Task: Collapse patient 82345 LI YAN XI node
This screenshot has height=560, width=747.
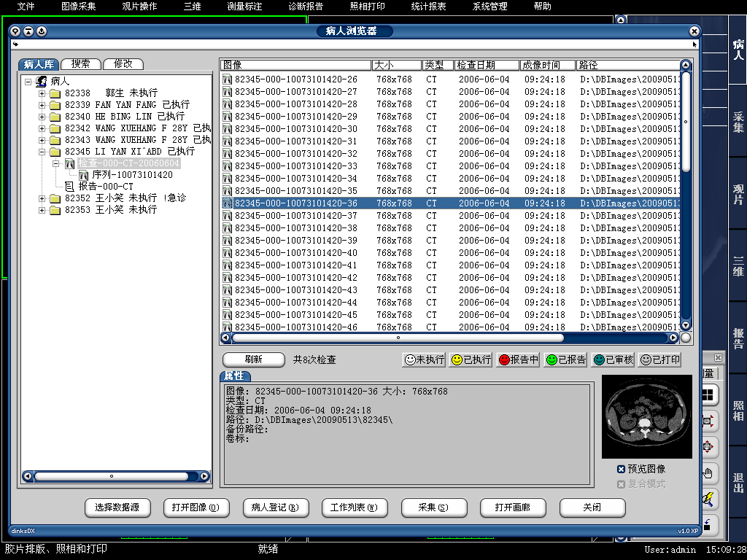Action: (42, 152)
